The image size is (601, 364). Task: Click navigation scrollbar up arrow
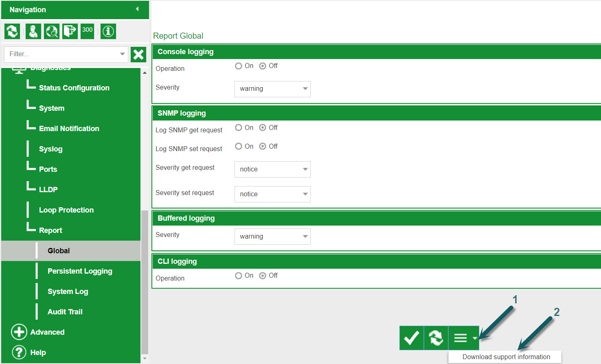click(145, 73)
